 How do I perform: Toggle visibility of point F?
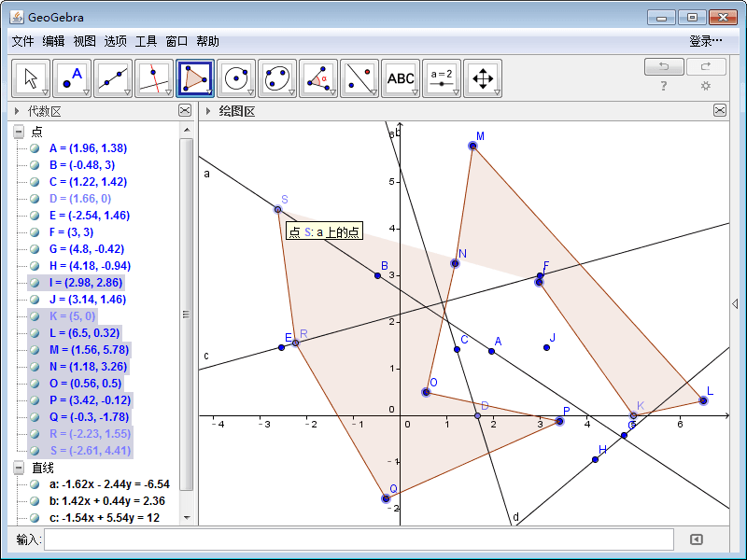[x=35, y=232]
